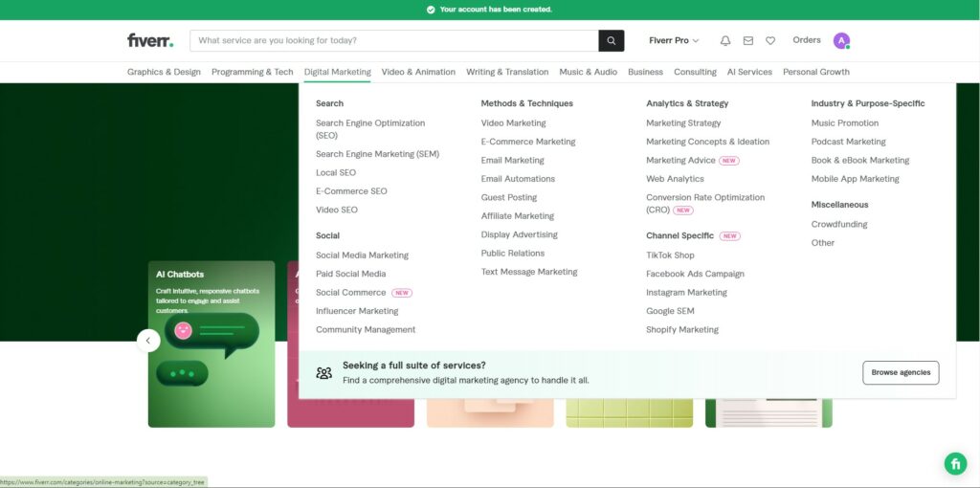Select Mobile App Marketing
Image resolution: width=980 pixels, height=488 pixels.
click(855, 179)
